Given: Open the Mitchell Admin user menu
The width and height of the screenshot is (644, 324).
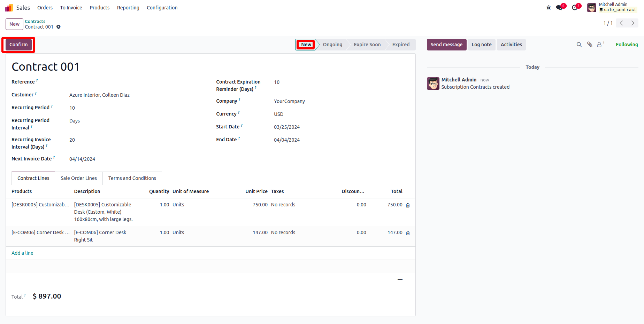Looking at the screenshot, I should pos(612,7).
